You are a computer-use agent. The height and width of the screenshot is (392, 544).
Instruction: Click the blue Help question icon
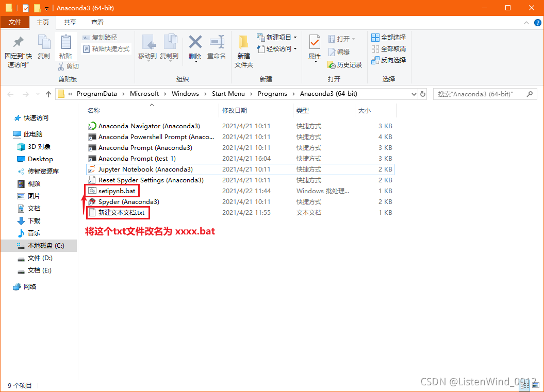tap(537, 23)
